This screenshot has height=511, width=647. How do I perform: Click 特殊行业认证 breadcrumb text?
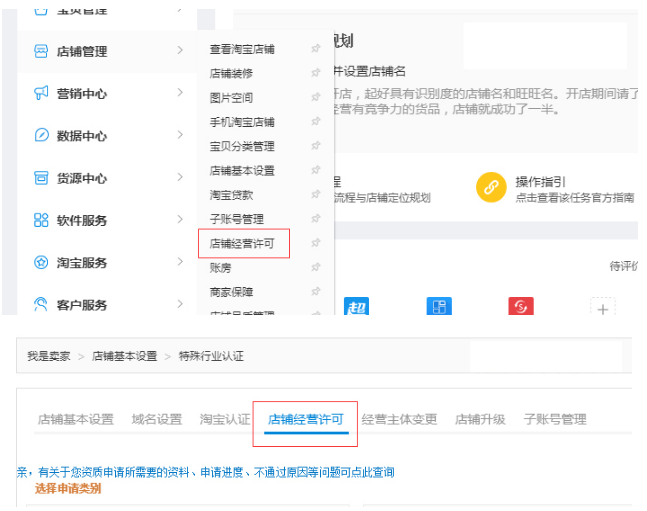coord(211,356)
